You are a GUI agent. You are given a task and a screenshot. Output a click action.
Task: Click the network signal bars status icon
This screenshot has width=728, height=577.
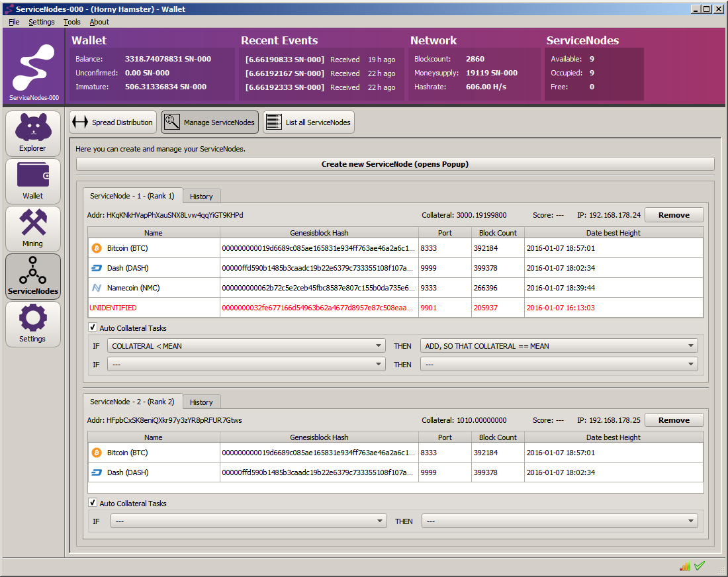[x=685, y=566]
